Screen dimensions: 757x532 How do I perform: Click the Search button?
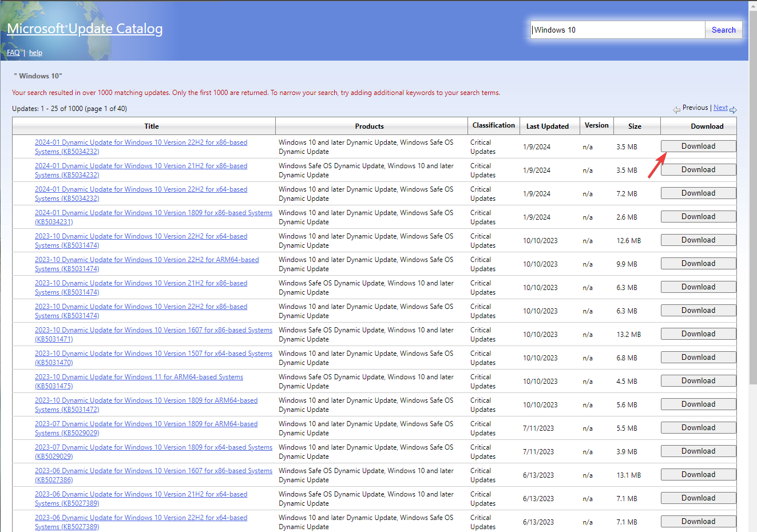point(723,30)
